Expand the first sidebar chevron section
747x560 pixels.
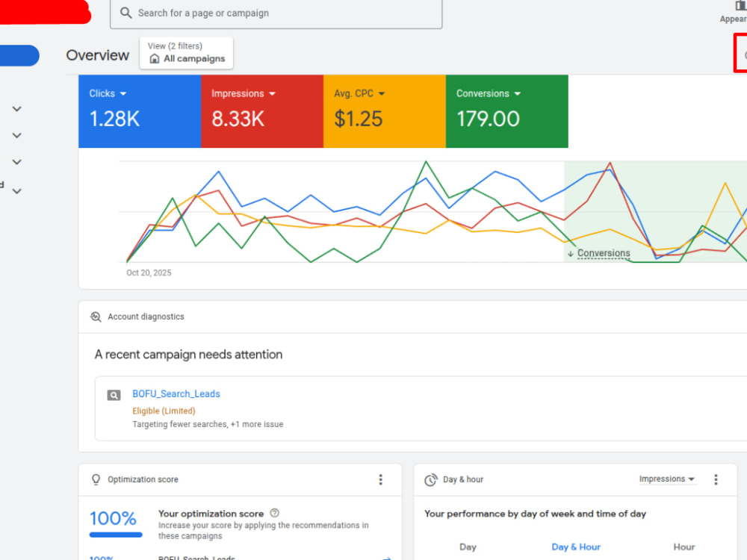coord(16,109)
